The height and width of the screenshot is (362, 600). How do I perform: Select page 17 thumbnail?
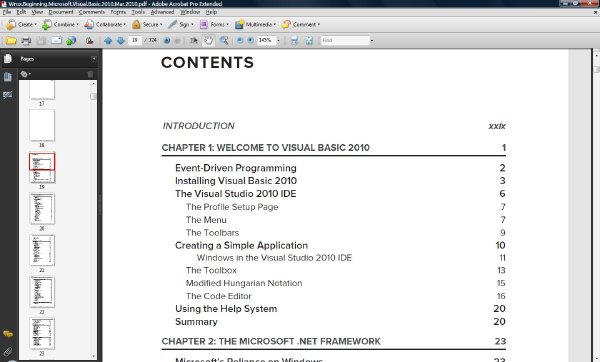point(42,90)
